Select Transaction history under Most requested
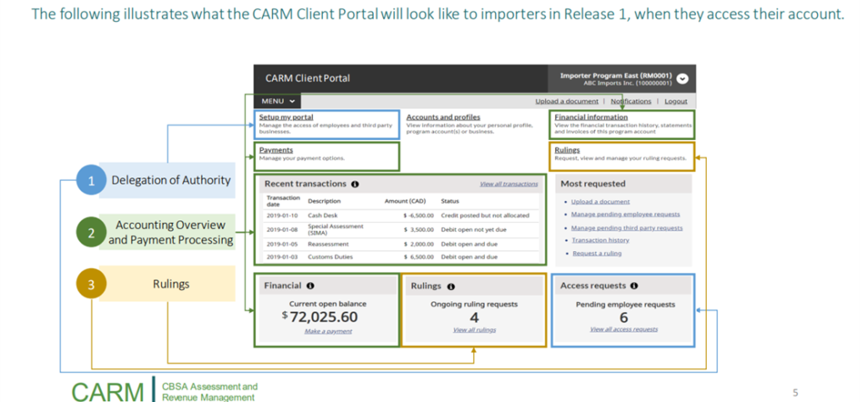The height and width of the screenshot is (402, 868). (600, 240)
